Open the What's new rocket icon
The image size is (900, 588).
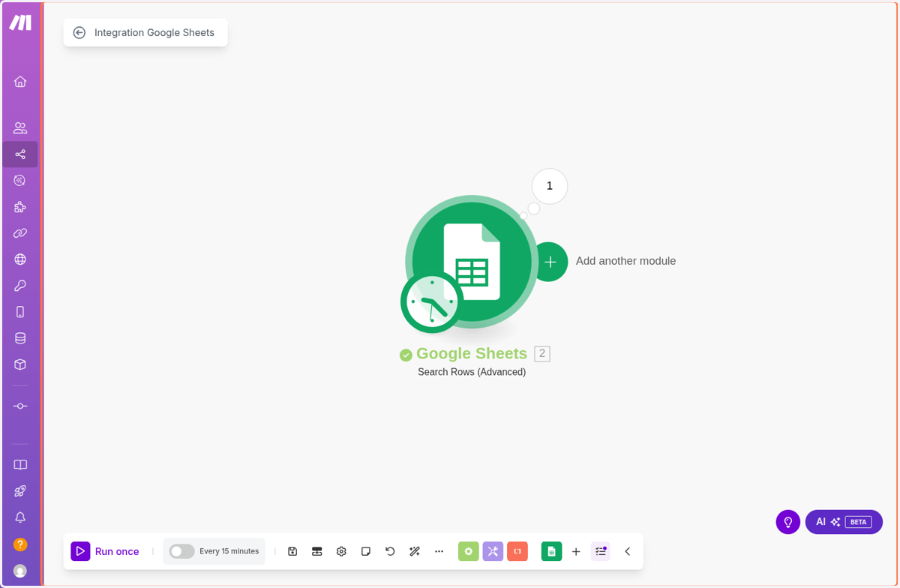(20, 490)
